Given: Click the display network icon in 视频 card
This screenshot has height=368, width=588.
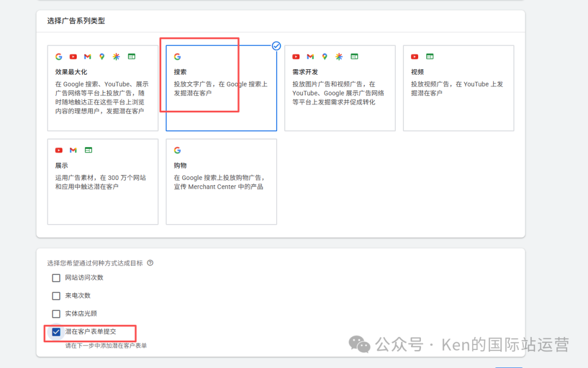Looking at the screenshot, I should click(430, 57).
